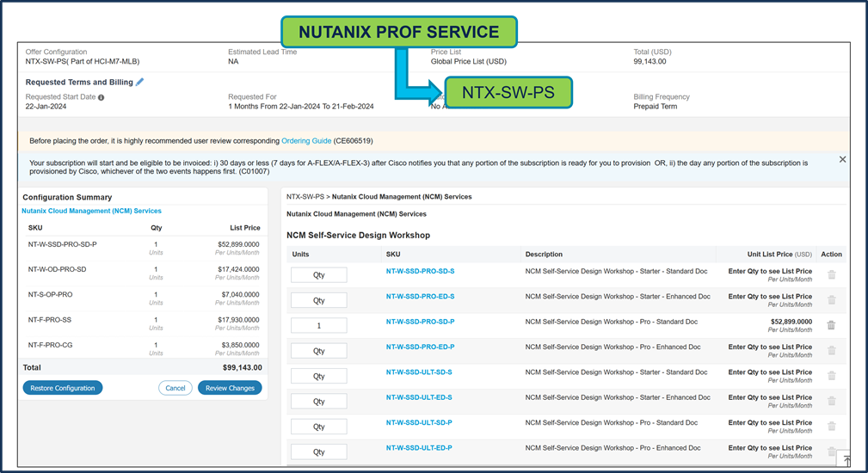Focus Qty field for NT-W-SSD-ULT-SD-S
868x473 pixels.
coord(319,376)
